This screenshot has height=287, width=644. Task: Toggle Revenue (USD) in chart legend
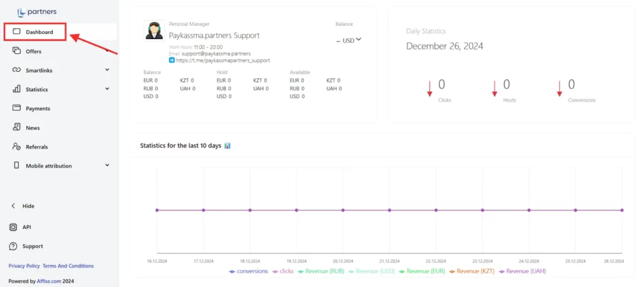[372, 271]
